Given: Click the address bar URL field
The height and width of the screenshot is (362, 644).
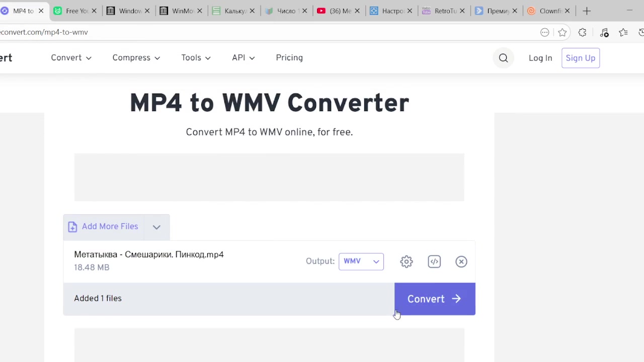Looking at the screenshot, I should 252,32.
